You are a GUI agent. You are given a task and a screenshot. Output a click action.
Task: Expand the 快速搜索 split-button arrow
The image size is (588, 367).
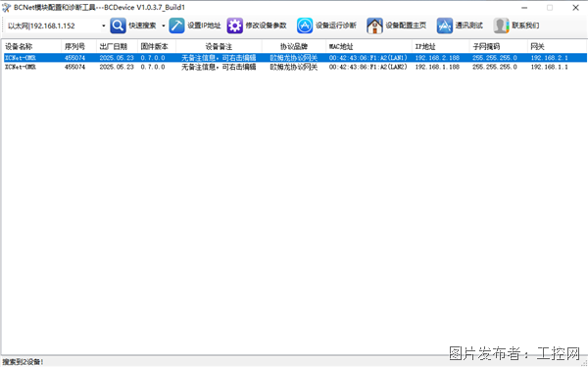pyautogui.click(x=163, y=26)
